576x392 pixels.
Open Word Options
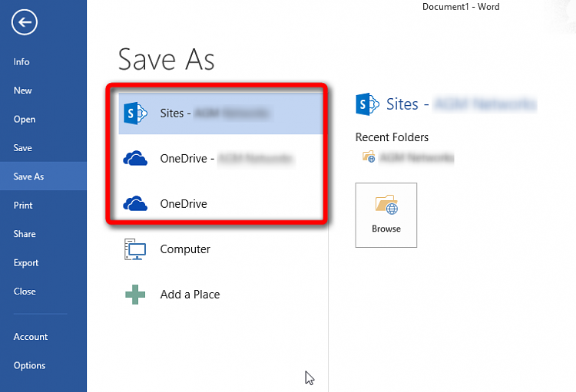(x=29, y=366)
